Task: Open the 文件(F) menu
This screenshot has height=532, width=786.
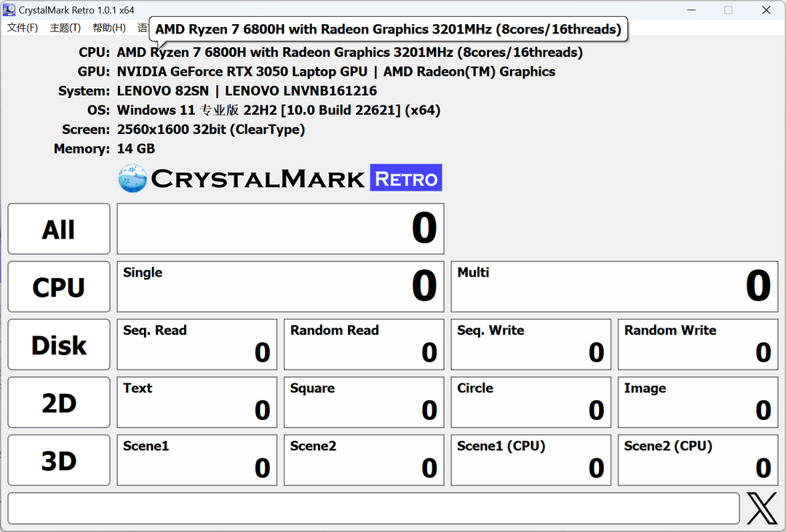Action: (23, 28)
